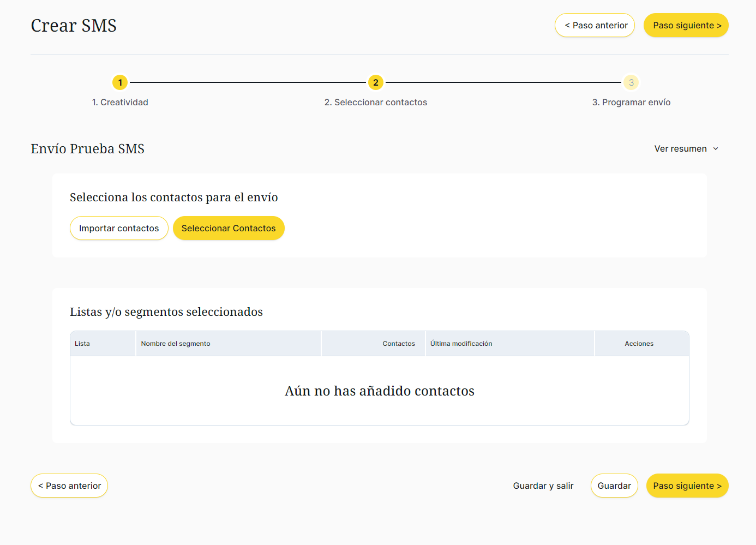Go to next step using top "Paso siguiente"
Image resolution: width=756 pixels, height=545 pixels.
click(x=686, y=26)
